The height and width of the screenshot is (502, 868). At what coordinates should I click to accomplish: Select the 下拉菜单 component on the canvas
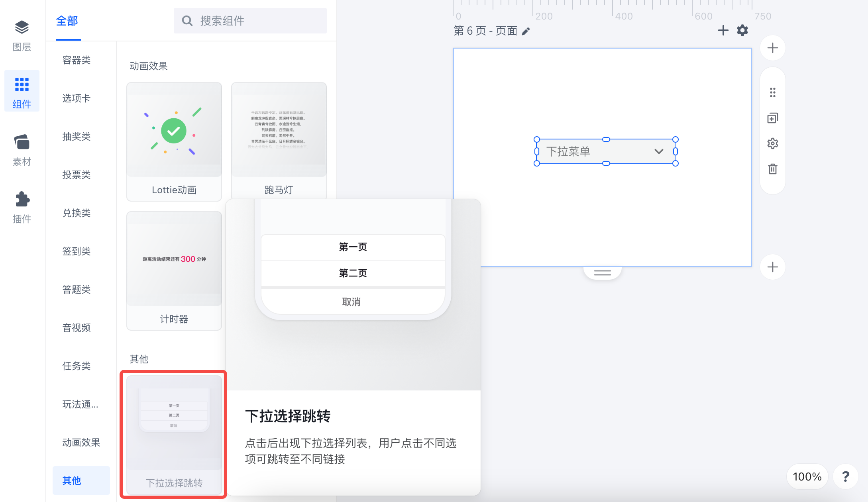pyautogui.click(x=606, y=151)
